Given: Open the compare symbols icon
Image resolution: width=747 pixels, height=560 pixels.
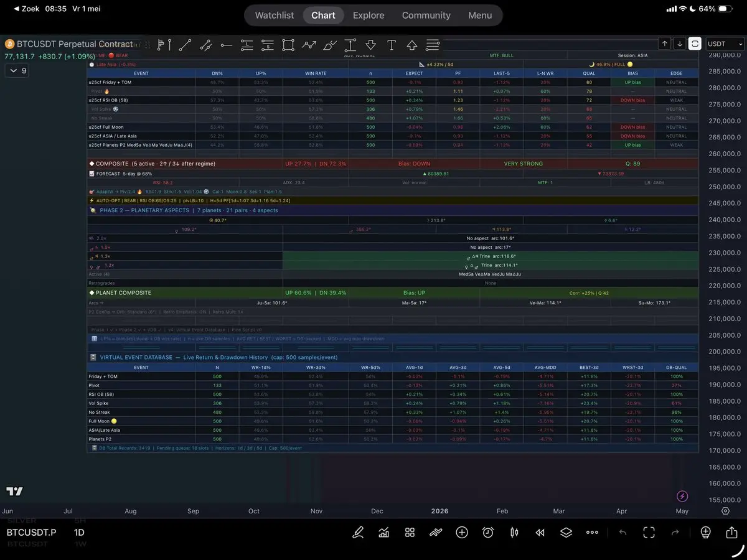Looking at the screenshot, I should (436, 532).
